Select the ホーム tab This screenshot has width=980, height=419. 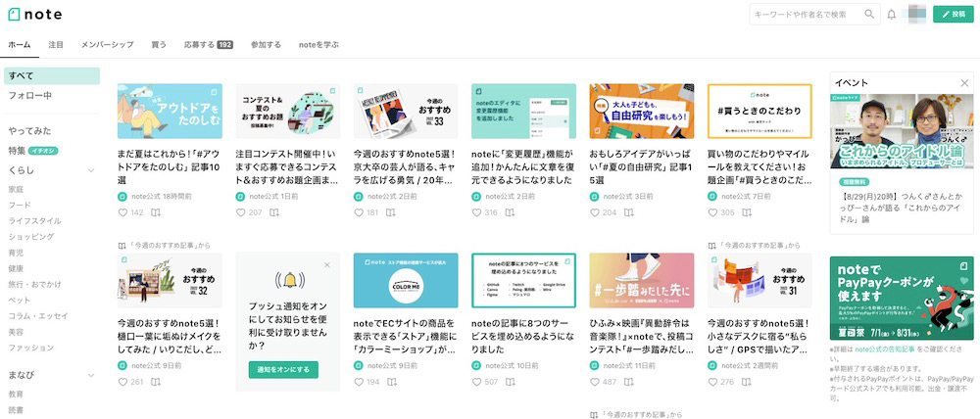click(20, 45)
